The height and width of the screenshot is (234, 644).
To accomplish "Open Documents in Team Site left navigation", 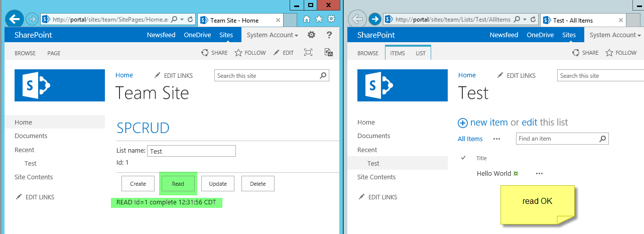I will 31,136.
